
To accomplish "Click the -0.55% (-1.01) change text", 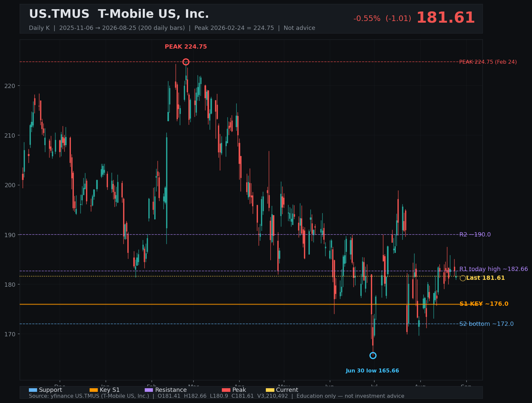I will pos(382,19).
